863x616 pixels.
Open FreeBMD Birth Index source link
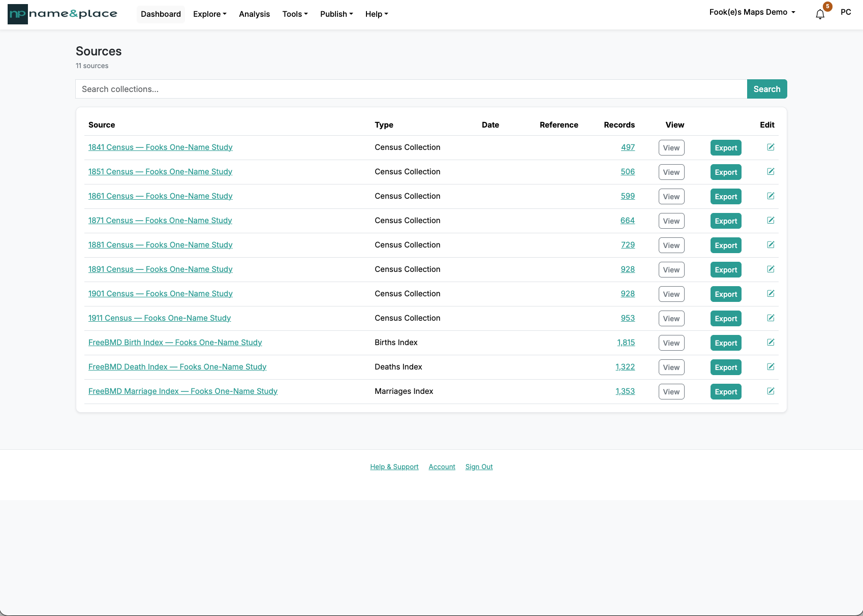pyautogui.click(x=175, y=343)
